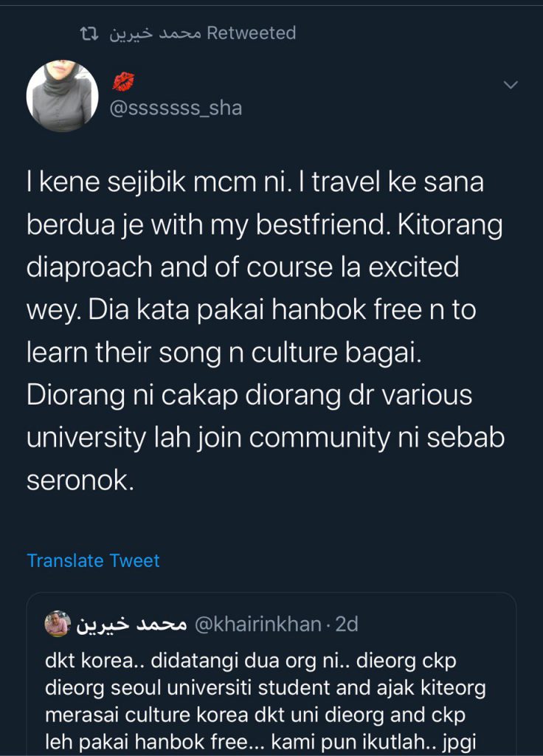
Task: Tap the word "seronok." ending the tweet
Action: tap(81, 481)
